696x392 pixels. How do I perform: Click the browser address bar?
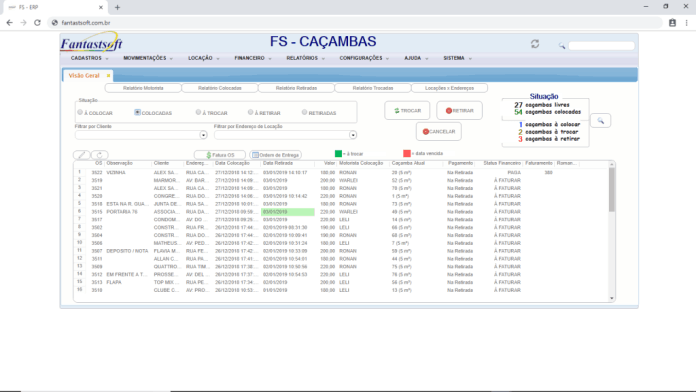[355, 23]
